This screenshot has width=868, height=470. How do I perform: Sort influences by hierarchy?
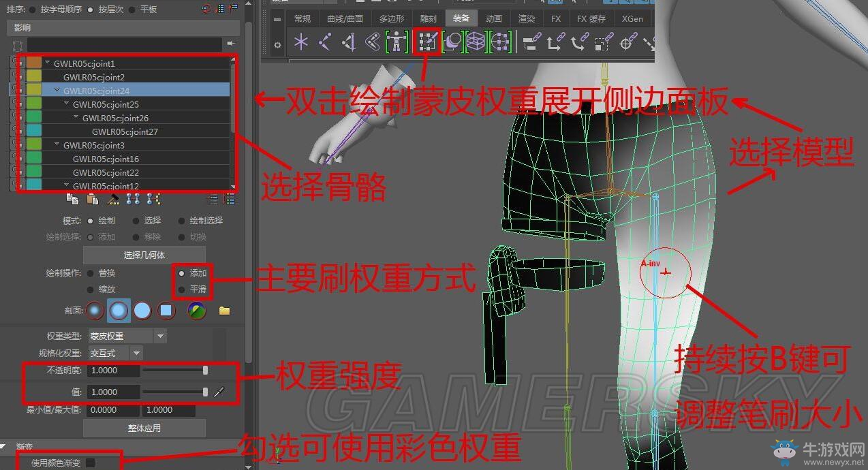[x=91, y=10]
